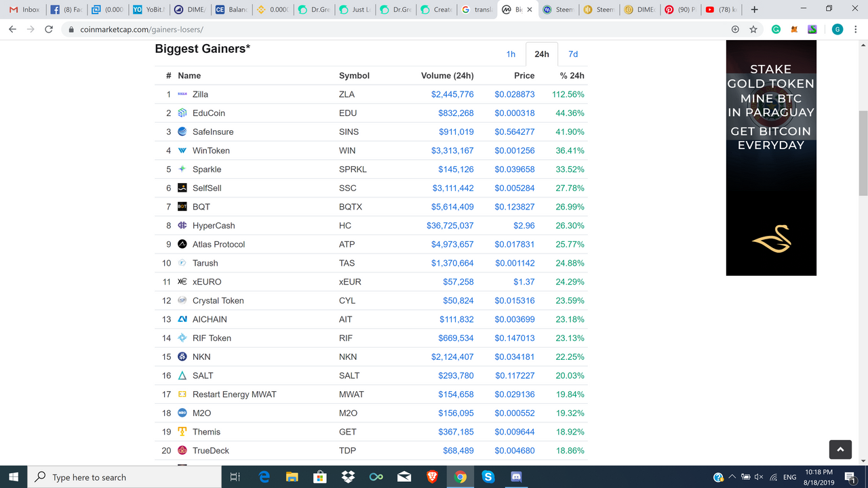Screen dimensions: 868x488
Task: Click the WinToken logo icon
Action: [x=182, y=150]
